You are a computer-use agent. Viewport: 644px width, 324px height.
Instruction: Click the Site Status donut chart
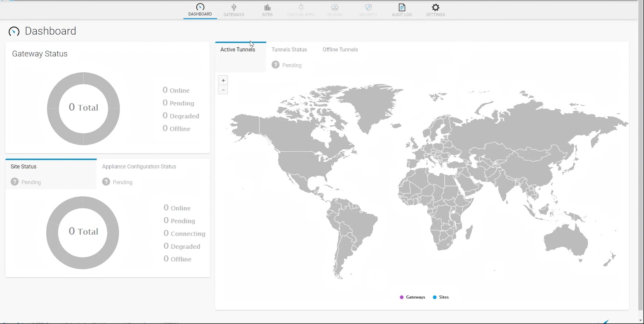click(x=83, y=233)
